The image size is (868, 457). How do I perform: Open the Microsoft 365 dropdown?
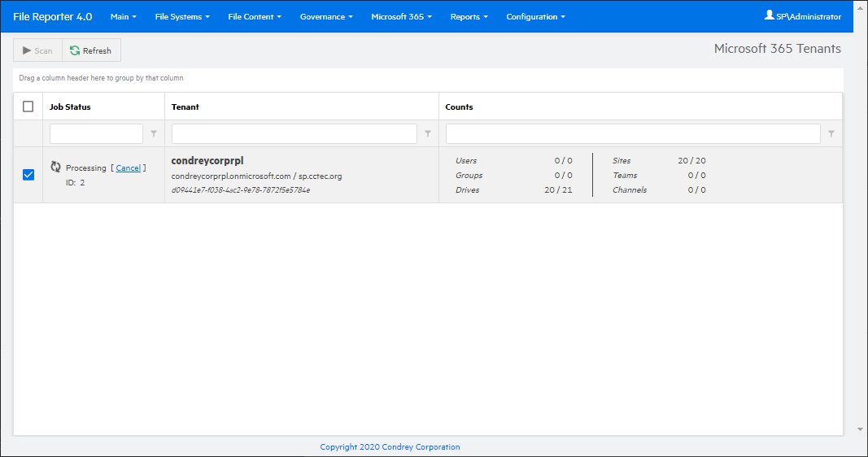tap(401, 16)
